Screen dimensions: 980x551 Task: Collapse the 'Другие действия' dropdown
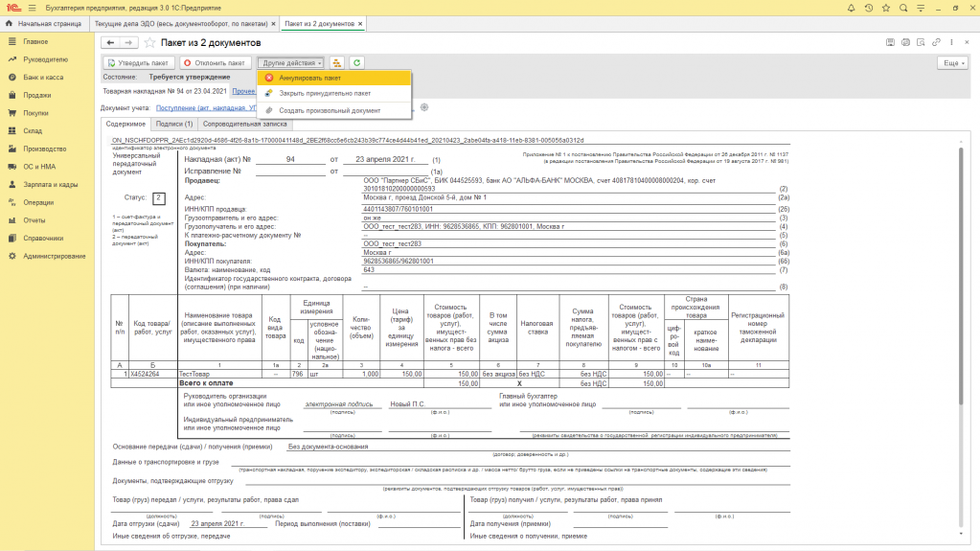point(291,62)
